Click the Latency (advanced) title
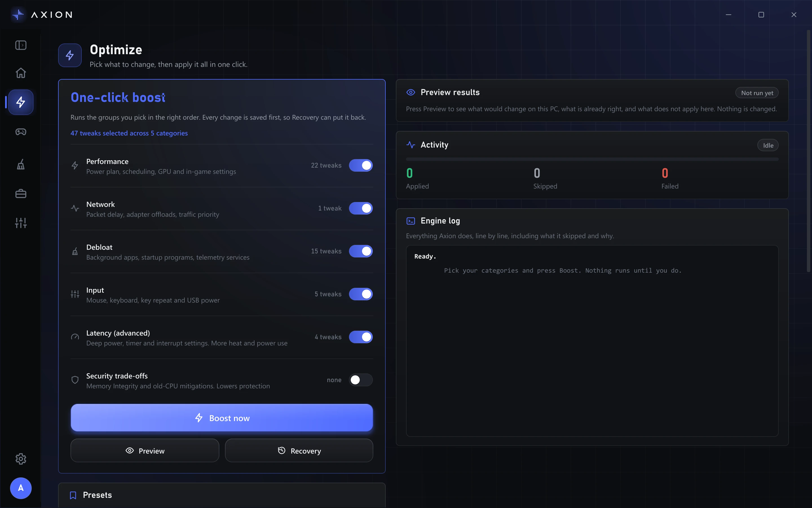This screenshot has height=508, width=812. 118,333
